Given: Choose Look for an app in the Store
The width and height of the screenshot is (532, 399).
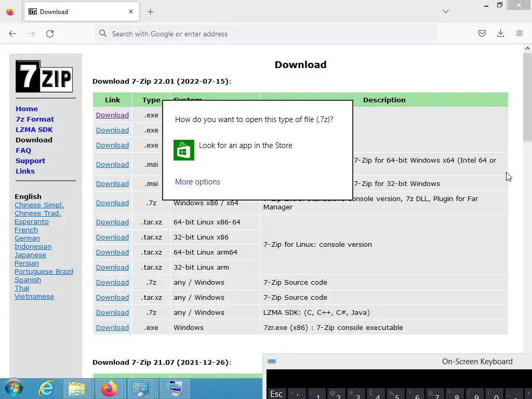Looking at the screenshot, I should pos(245,145).
